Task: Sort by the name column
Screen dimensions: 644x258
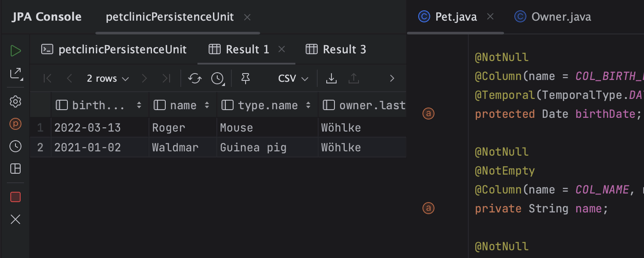Action: point(207,105)
